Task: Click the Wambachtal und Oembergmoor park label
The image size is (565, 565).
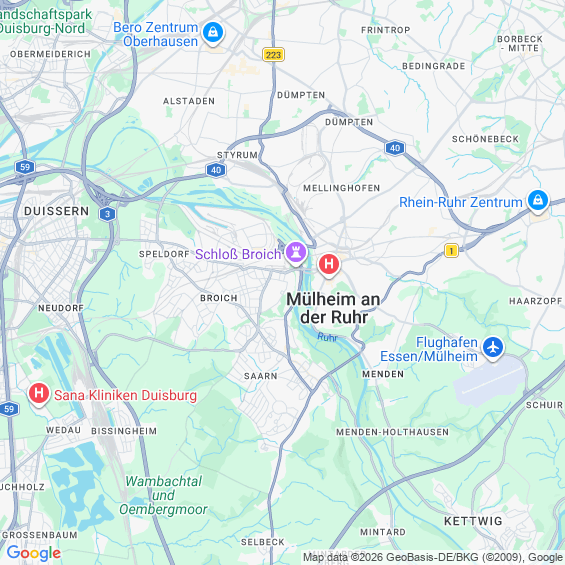Action: [163, 495]
